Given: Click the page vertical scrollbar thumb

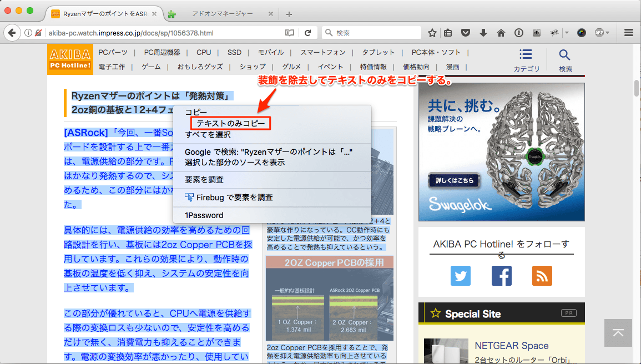Looking at the screenshot, I should (637, 88).
